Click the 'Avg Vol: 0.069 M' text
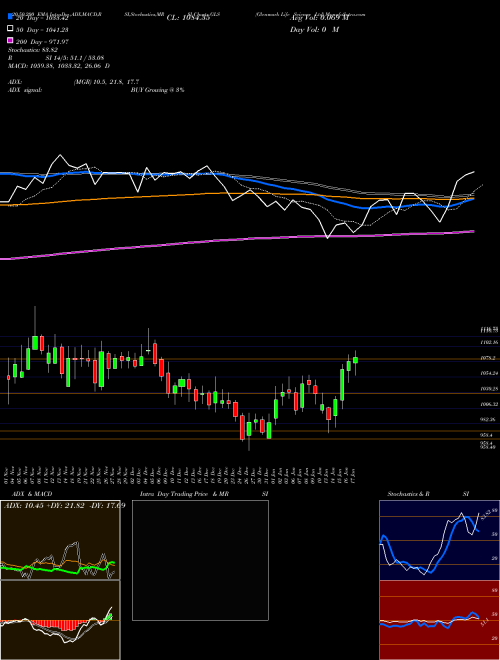The width and height of the screenshot is (500, 660). pyautogui.click(x=319, y=18)
